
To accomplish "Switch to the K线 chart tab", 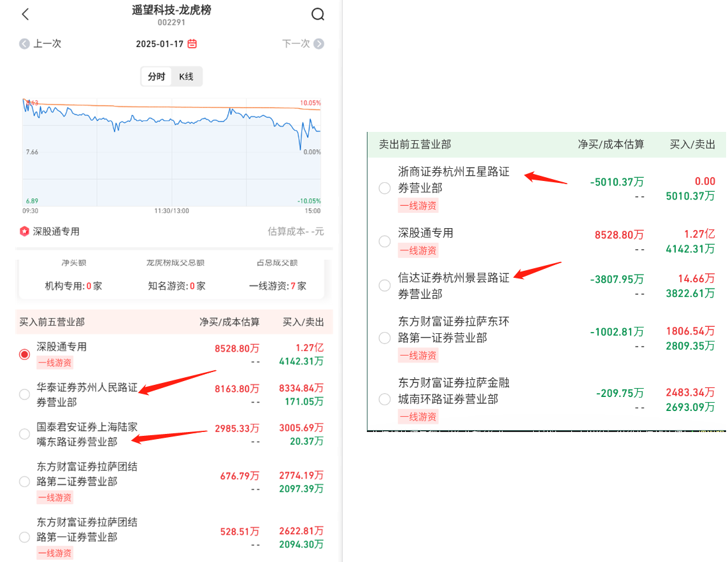I will pyautogui.click(x=186, y=77).
